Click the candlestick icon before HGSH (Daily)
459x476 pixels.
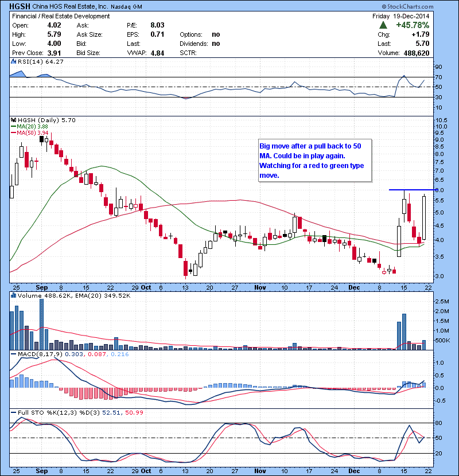click(13, 120)
